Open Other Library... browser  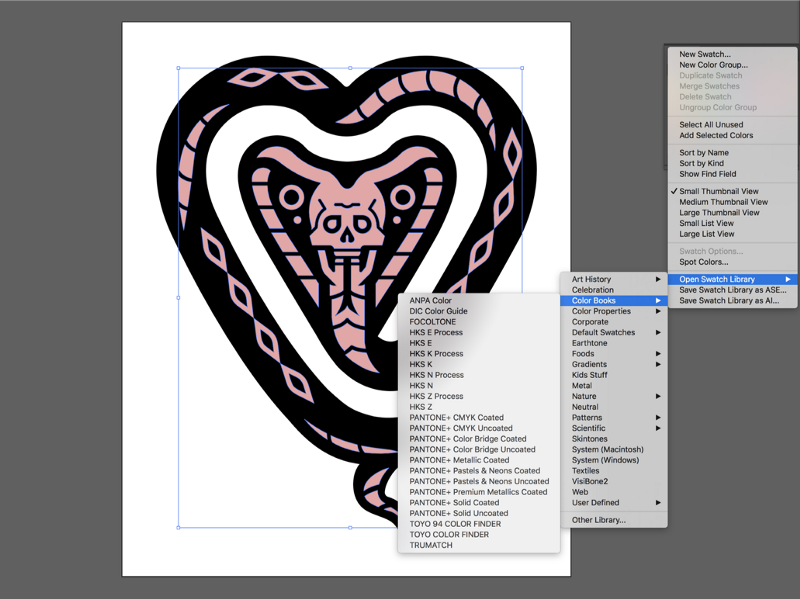(x=598, y=520)
